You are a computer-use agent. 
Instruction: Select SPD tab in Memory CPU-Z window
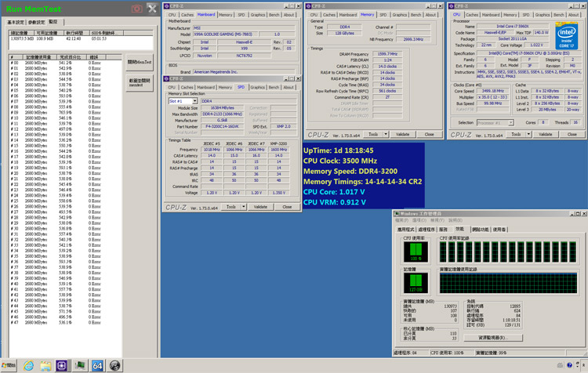[x=383, y=15]
